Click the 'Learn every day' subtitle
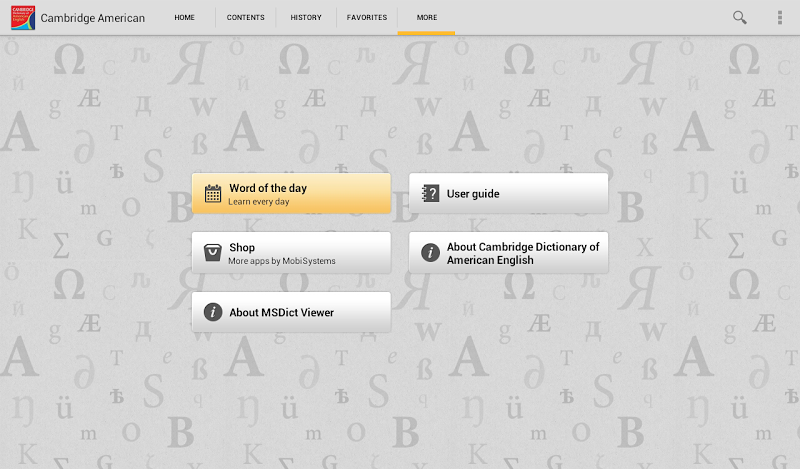800x469 pixels. [x=259, y=202]
